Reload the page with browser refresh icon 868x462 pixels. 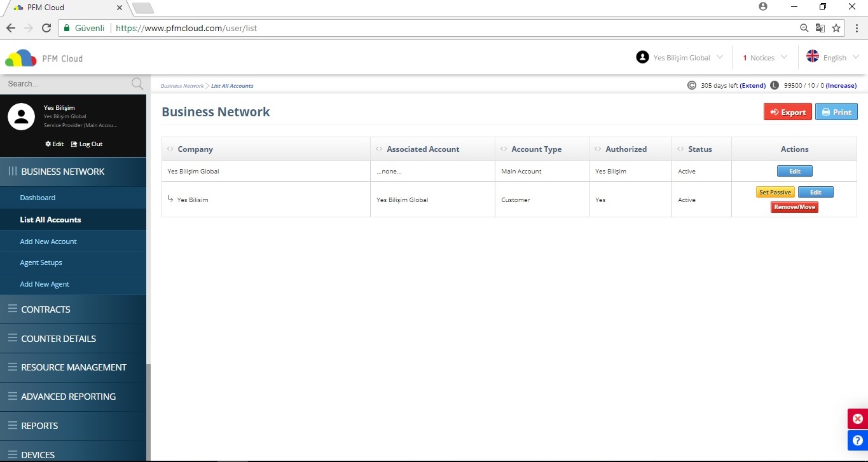click(46, 28)
